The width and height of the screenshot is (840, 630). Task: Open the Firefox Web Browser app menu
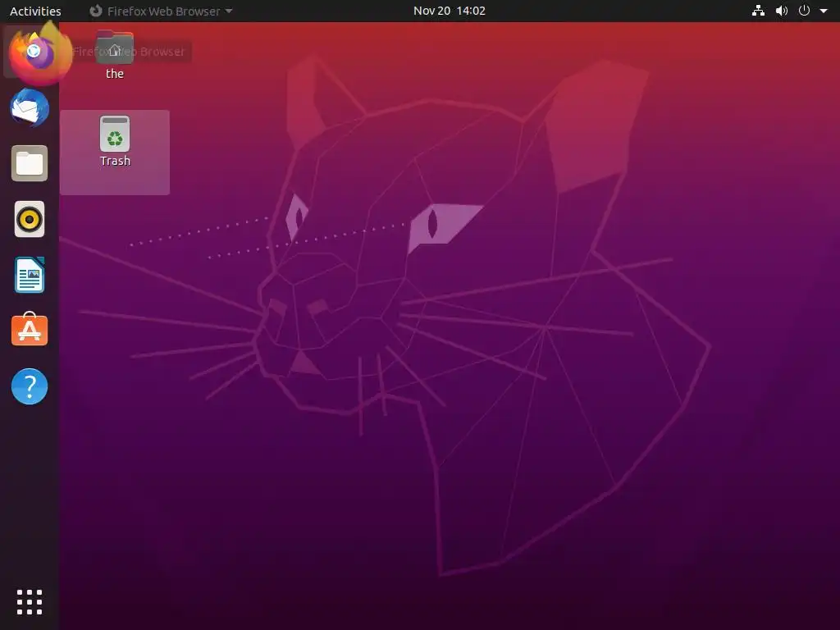point(161,11)
